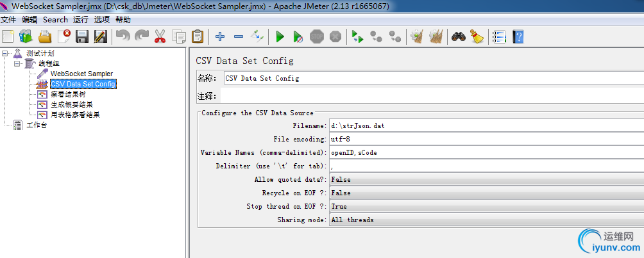Select 工作台 in the tree
644x258 pixels.
37,125
